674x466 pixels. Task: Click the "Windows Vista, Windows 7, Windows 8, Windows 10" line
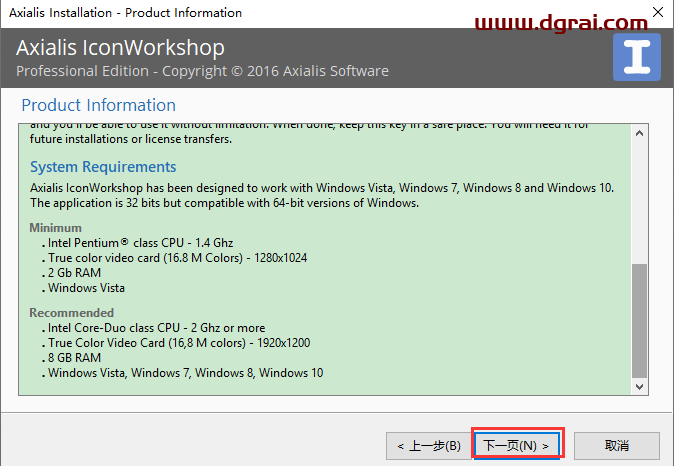[x=182, y=373]
